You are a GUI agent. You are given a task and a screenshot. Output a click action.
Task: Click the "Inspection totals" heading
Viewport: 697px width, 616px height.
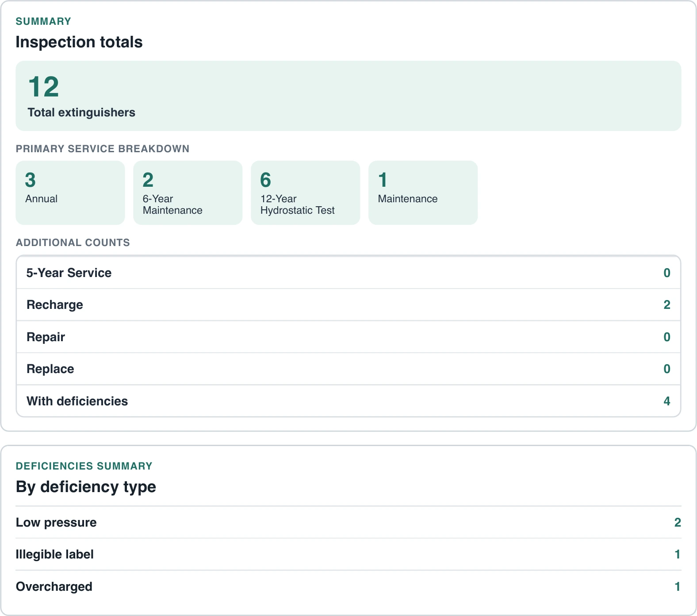point(79,42)
